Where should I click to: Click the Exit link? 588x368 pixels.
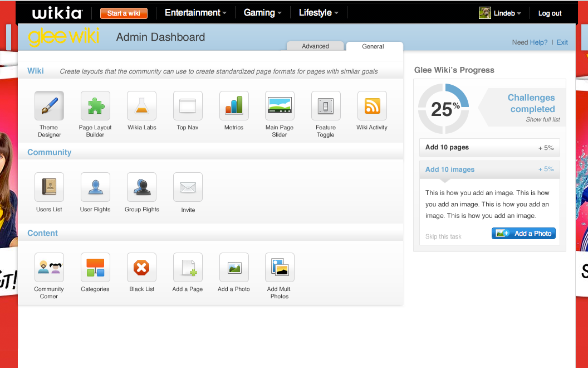562,42
